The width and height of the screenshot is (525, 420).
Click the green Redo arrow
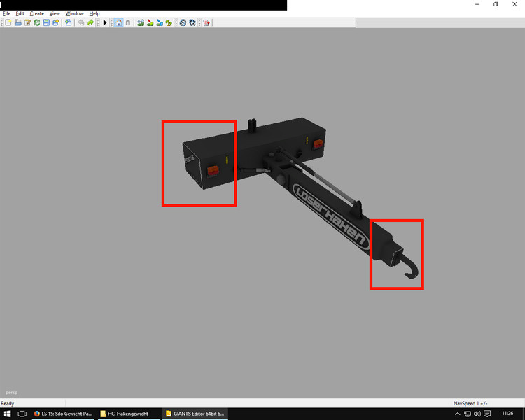(90, 22)
